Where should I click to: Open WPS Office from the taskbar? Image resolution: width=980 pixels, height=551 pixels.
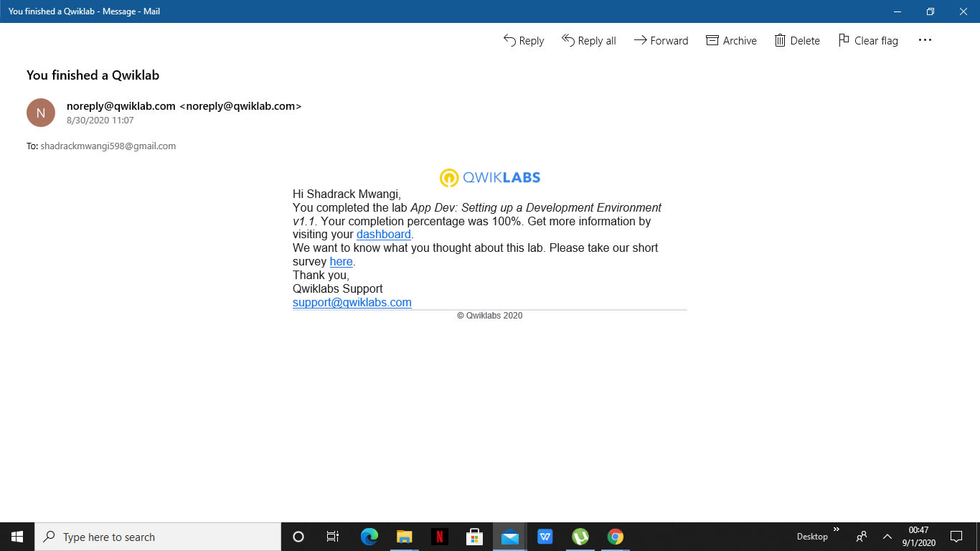pos(545,537)
